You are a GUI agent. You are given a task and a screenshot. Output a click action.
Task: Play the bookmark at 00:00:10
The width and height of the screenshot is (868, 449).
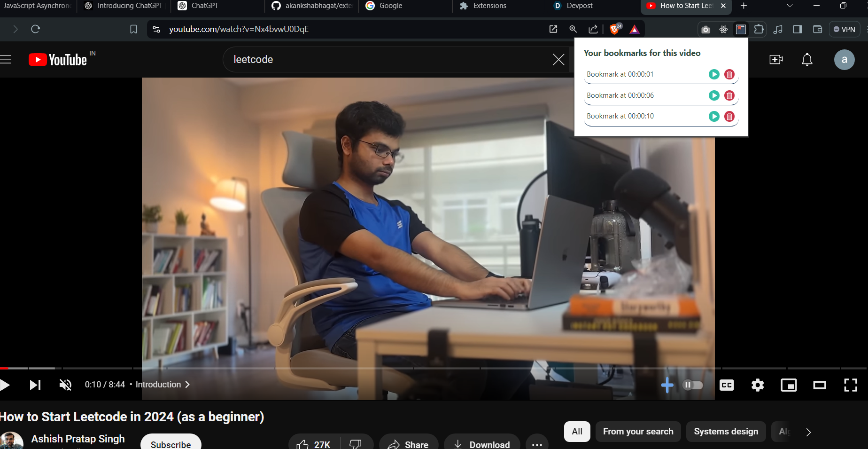pos(714,116)
